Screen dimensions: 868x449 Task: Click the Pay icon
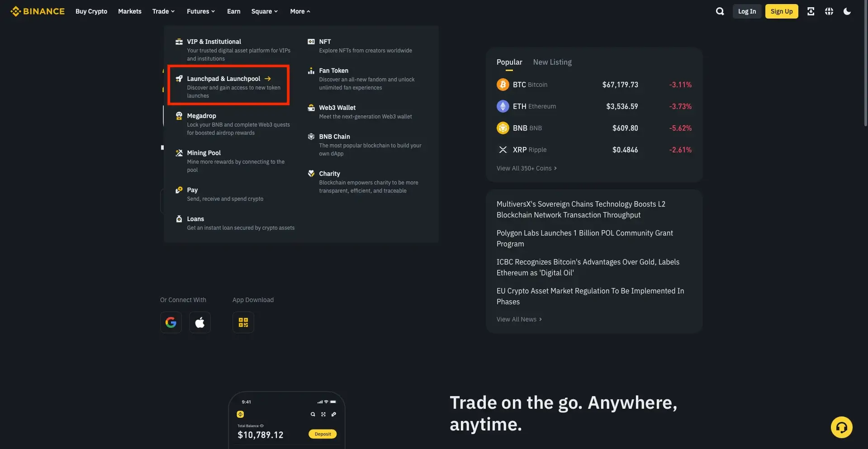tap(179, 190)
